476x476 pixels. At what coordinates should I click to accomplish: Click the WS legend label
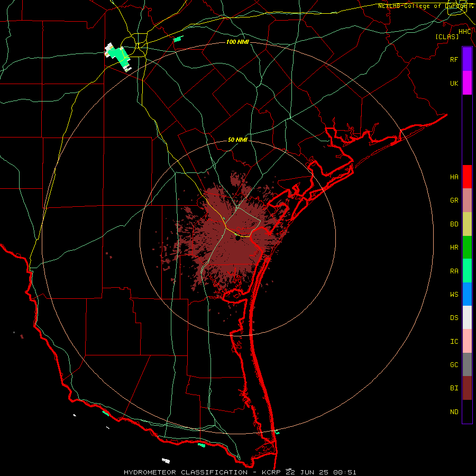pyautogui.click(x=454, y=294)
